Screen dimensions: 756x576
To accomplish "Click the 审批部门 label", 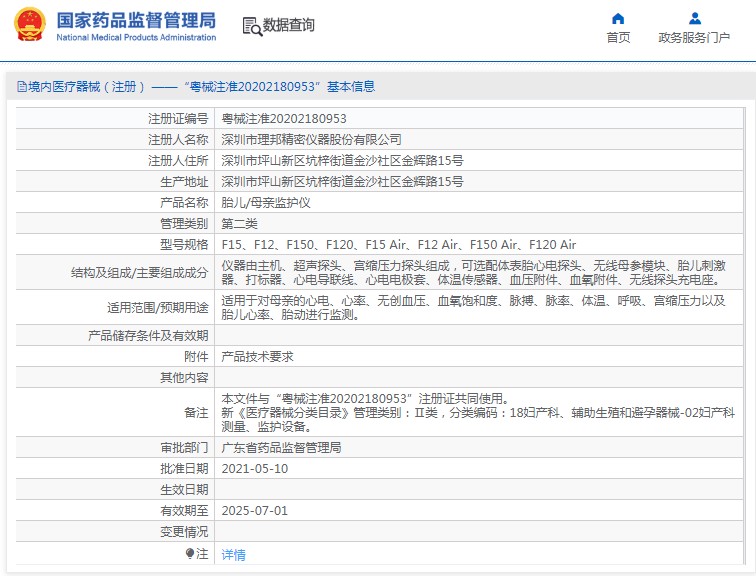I will click(x=184, y=448).
